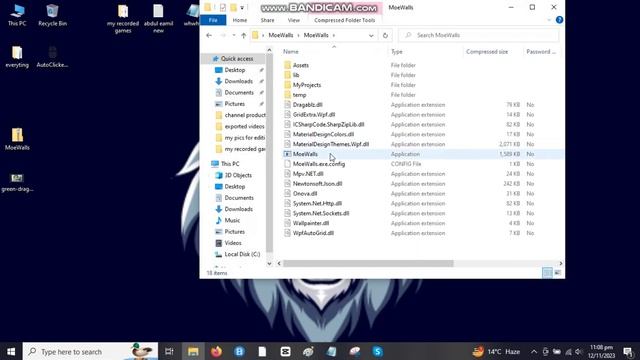Open Compressed Folder Tools tab

click(344, 20)
